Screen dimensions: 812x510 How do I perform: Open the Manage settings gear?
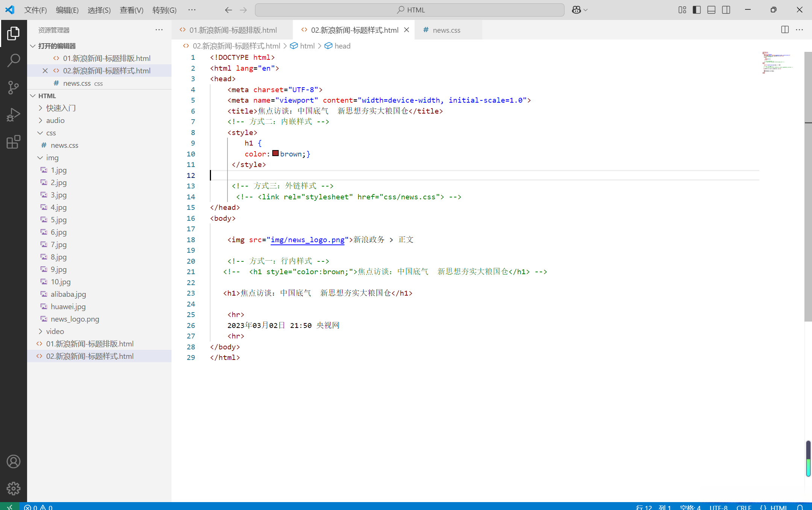point(14,489)
